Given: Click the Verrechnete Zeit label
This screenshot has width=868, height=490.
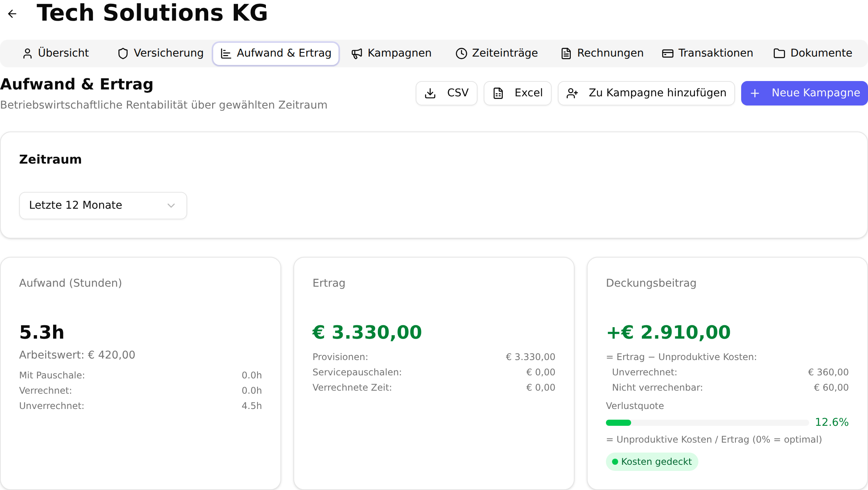Looking at the screenshot, I should click(x=352, y=388).
